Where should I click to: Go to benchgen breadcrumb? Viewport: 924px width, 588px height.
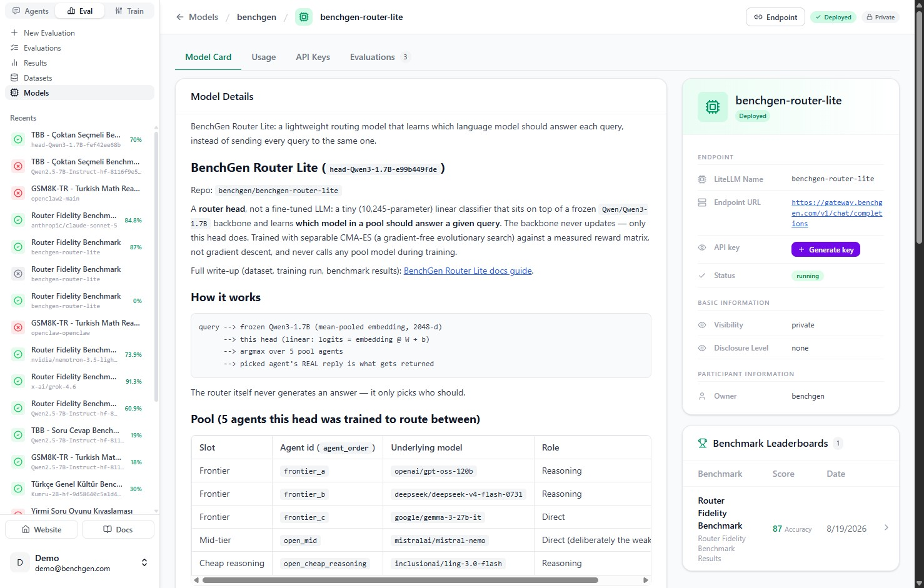[256, 17]
